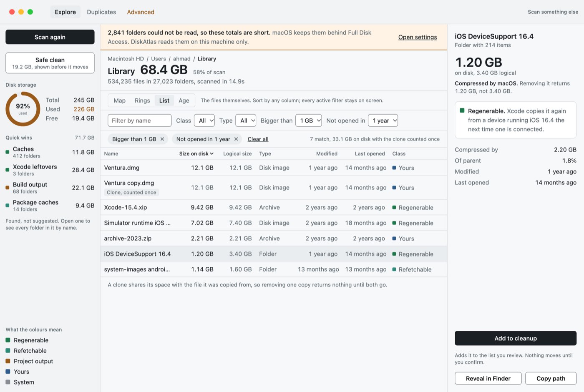Screen dimensions: 584x392
Task: Run Safe clean of 19.2 GB
Action: point(50,63)
